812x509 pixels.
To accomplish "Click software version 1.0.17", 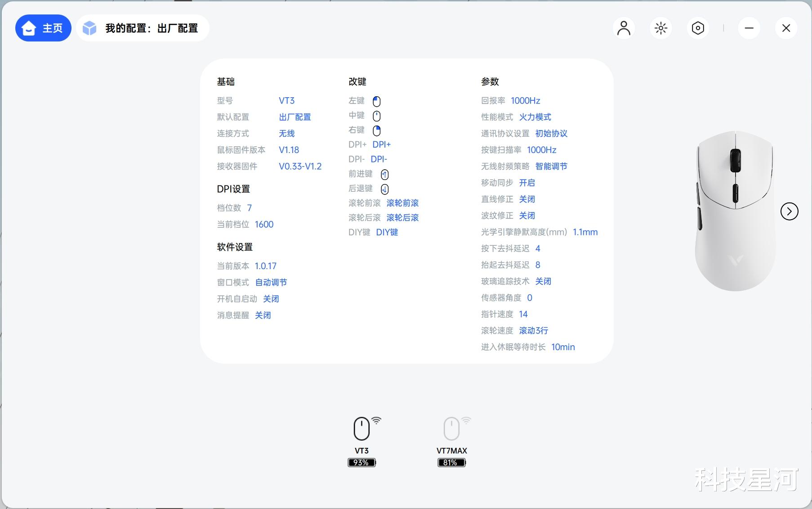I will coord(266,266).
